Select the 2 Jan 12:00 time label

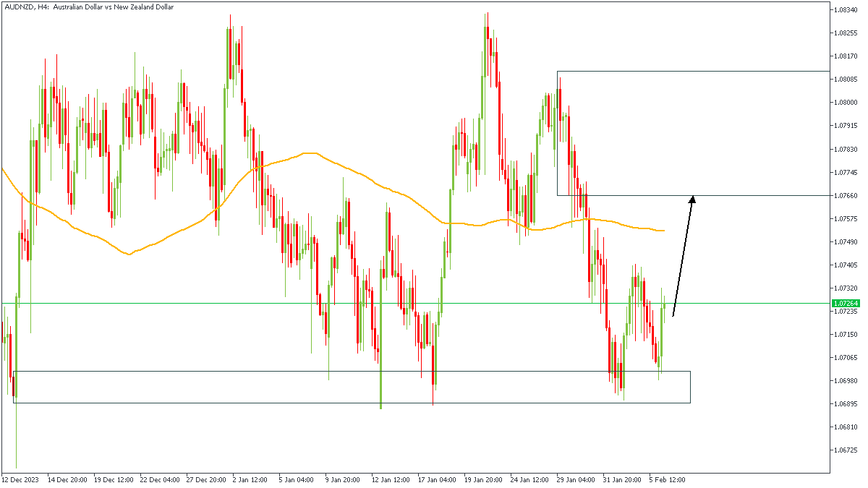click(252, 479)
